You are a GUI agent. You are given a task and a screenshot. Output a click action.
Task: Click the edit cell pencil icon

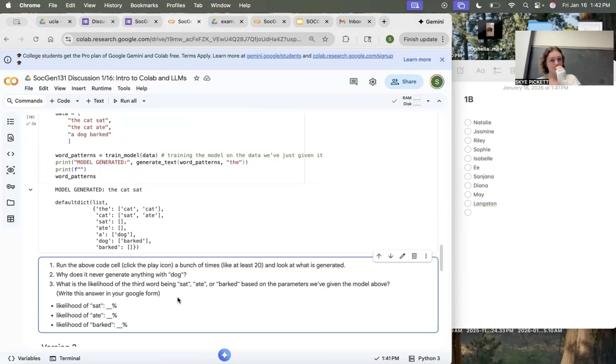402,256
